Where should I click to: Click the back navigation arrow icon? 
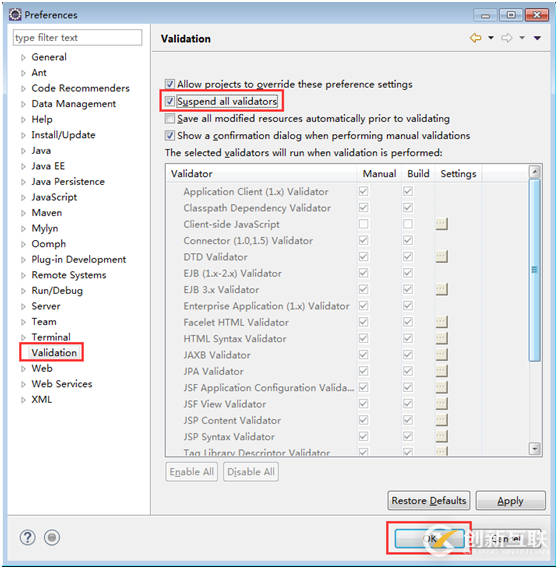pyautogui.click(x=475, y=38)
